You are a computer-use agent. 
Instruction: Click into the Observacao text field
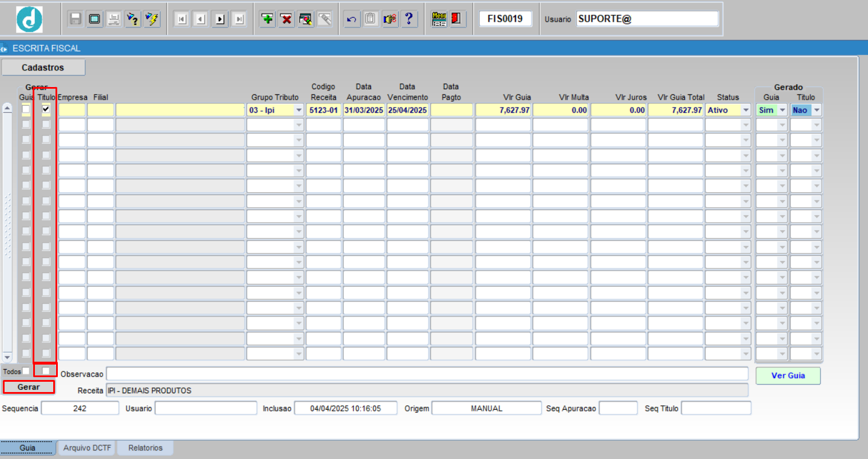pyautogui.click(x=427, y=374)
